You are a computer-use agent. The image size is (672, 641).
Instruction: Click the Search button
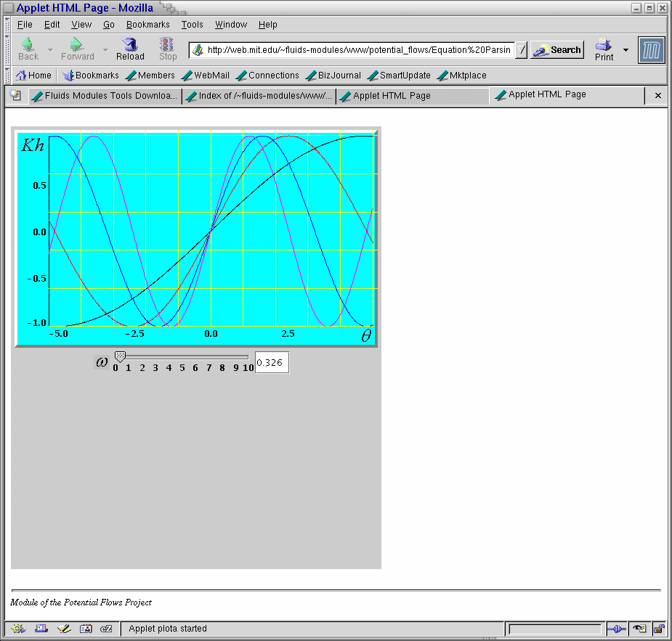click(x=557, y=50)
